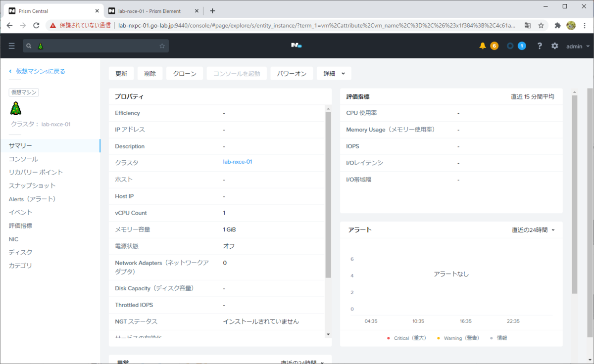This screenshot has height=364, width=594.
Task: Click browser forward arrow
Action: pyautogui.click(x=23, y=25)
